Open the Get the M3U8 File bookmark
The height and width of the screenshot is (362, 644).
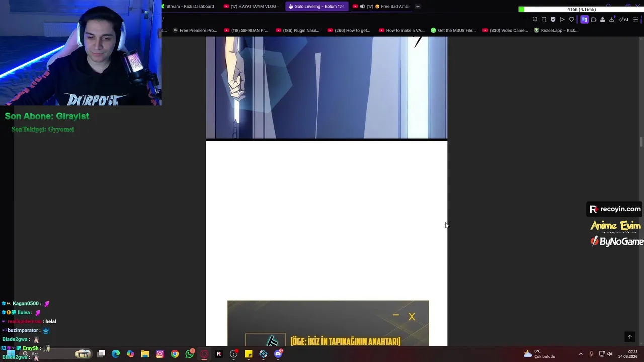tap(453, 30)
